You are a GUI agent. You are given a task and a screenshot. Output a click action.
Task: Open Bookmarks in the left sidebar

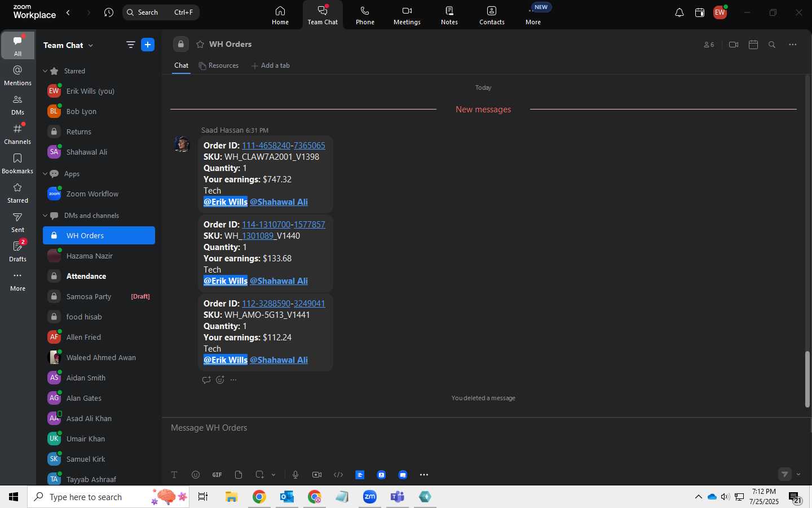click(17, 163)
